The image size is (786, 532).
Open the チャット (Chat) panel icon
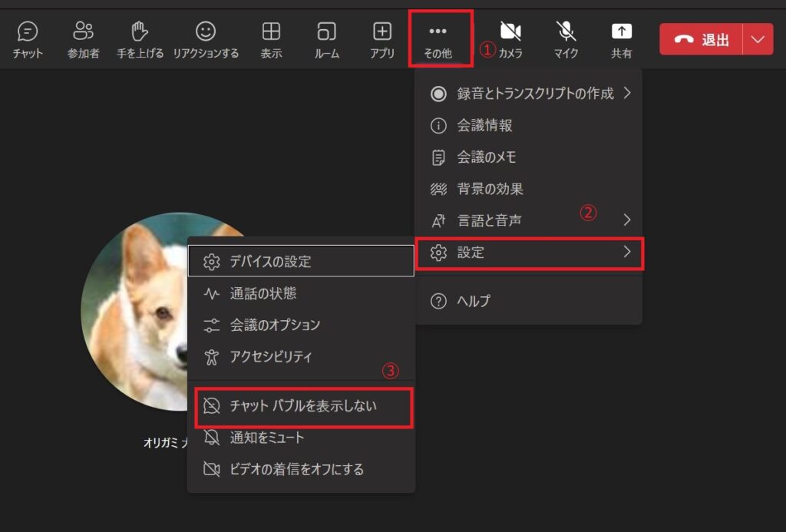click(28, 31)
